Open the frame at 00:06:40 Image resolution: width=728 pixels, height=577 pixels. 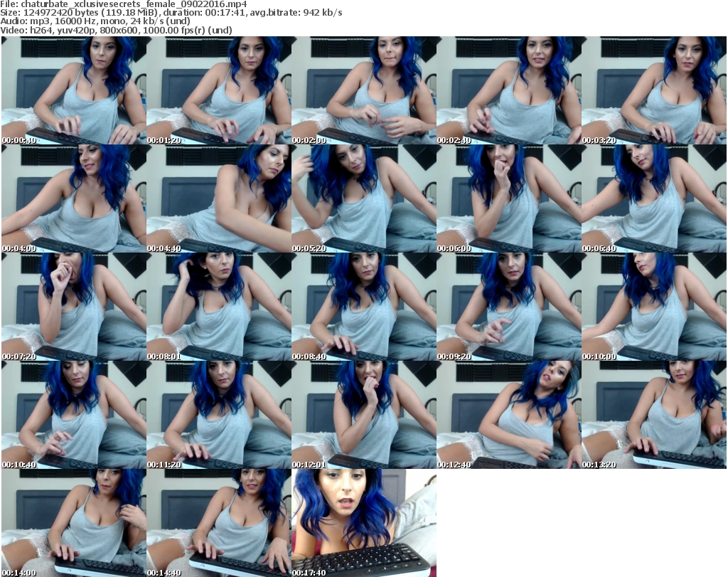(x=654, y=198)
